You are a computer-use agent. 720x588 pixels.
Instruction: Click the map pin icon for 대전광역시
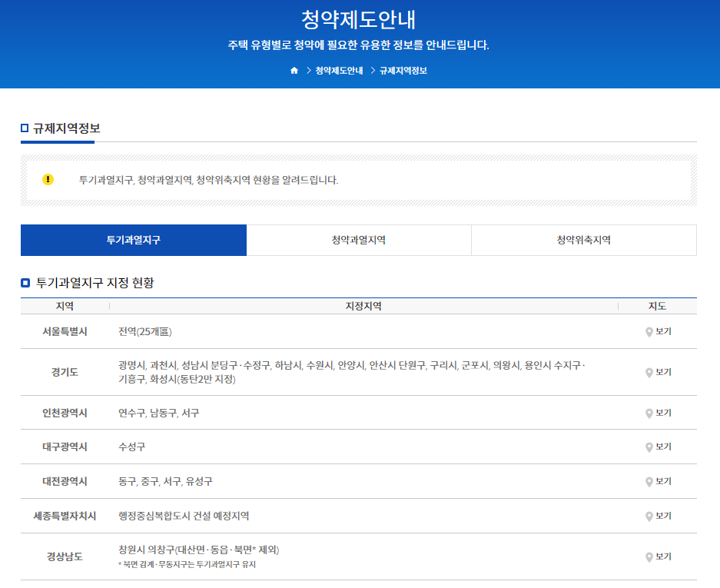(649, 482)
